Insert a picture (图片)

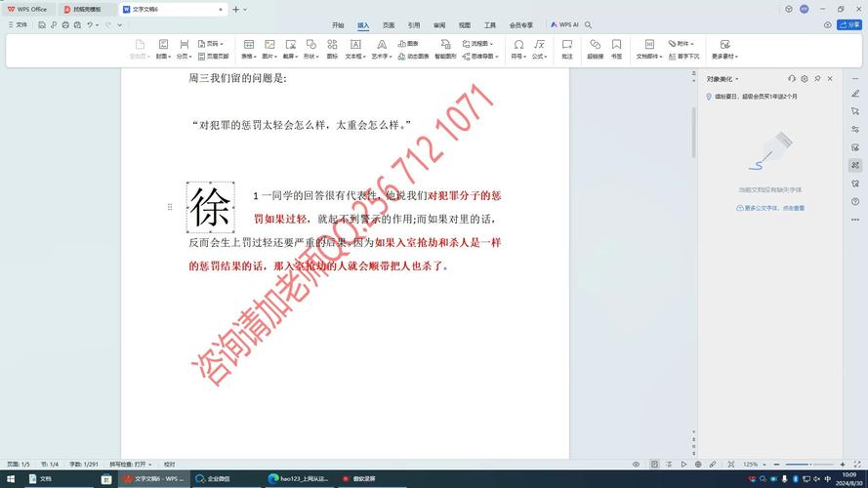(269, 49)
